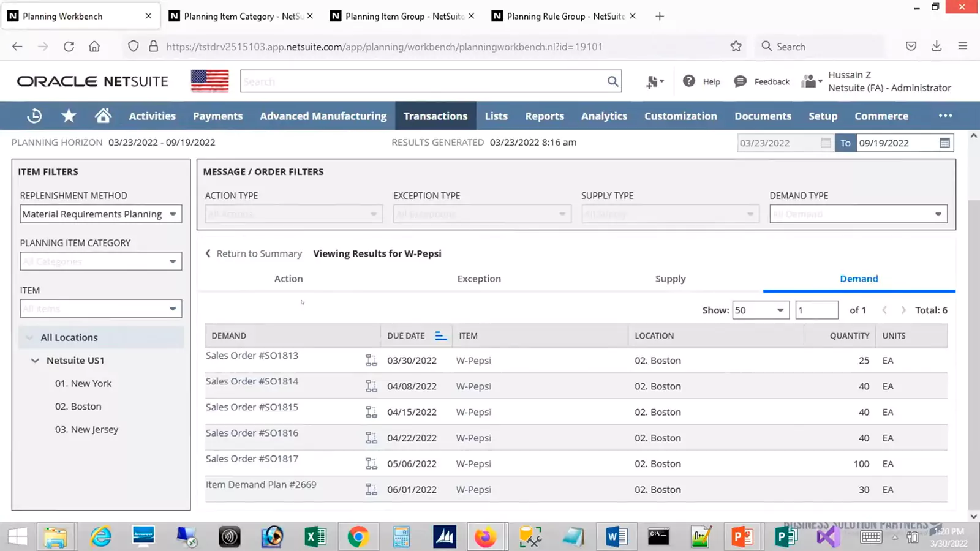
Task: Switch to the Supply tab
Action: [670, 279]
